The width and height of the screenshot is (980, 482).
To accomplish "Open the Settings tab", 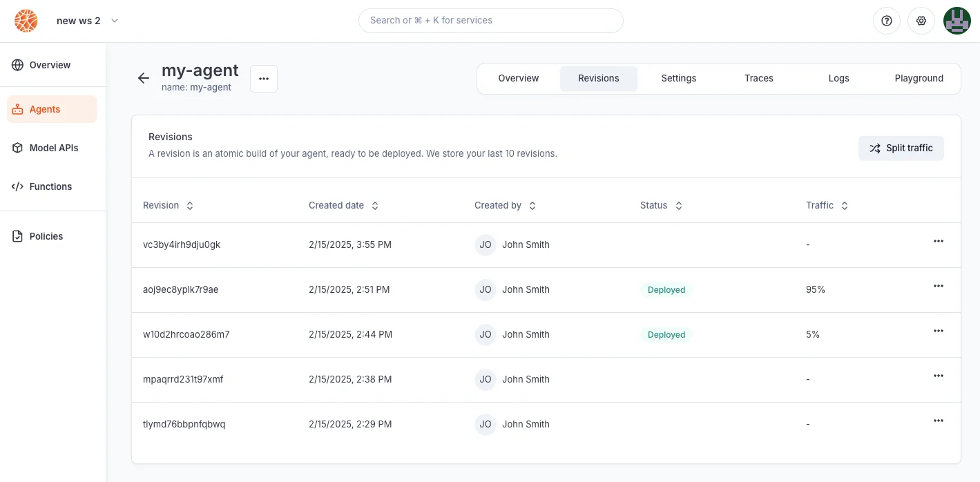I will pos(678,78).
